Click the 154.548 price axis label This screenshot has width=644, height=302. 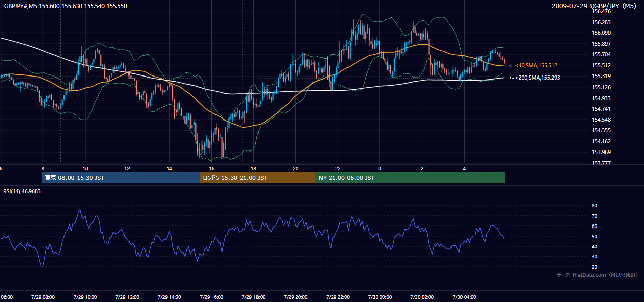coord(602,120)
